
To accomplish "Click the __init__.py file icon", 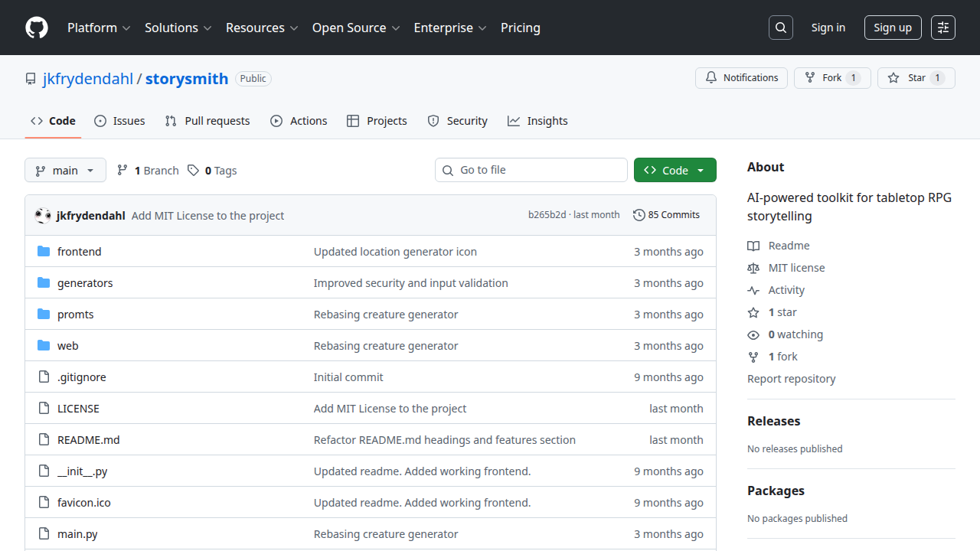I will point(44,471).
